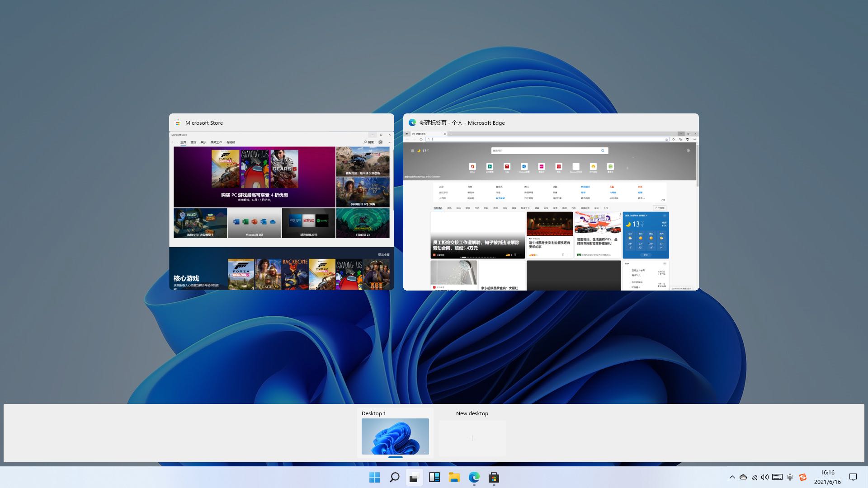Image resolution: width=868 pixels, height=488 pixels.
Task: Toggle Task View from taskbar
Action: click(414, 477)
